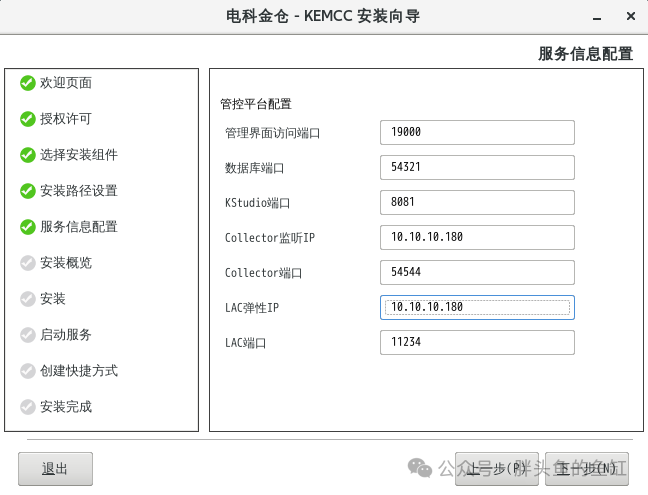
Task: Click the 服务信息配置 page heading
Action: click(586, 54)
